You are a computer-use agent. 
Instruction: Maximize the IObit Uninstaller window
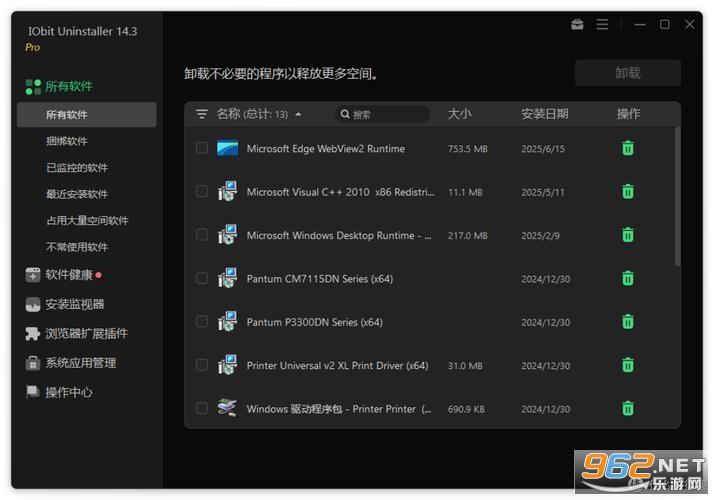coord(664,24)
